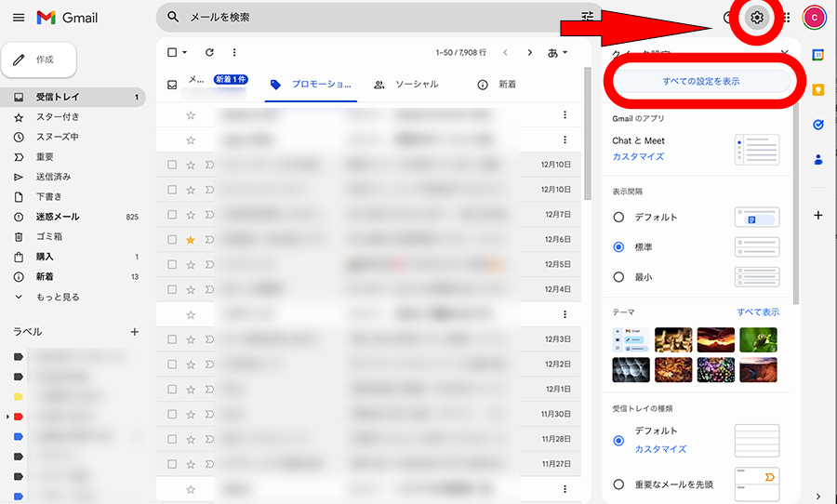837x504 pixels.
Task: Select 最小 display density radio
Action: pos(618,277)
